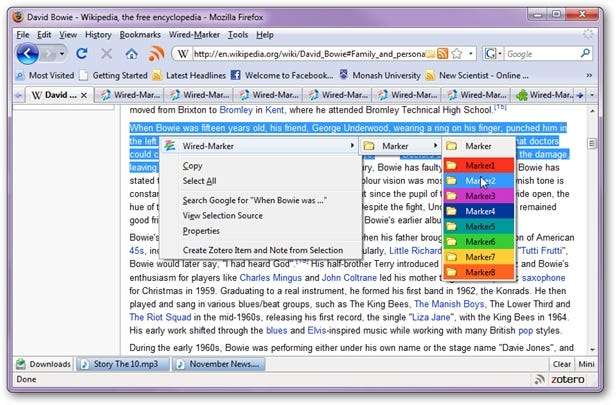616x405 pixels.
Task: Open the Wired-Marker menu in menu bar
Action: pos(195,34)
